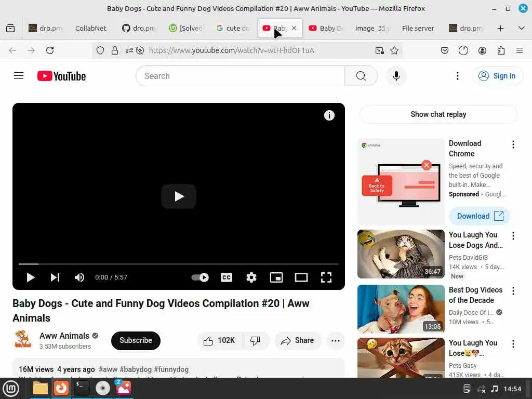Show video info card icon
Image resolution: width=532 pixels, height=399 pixels.
tap(329, 115)
